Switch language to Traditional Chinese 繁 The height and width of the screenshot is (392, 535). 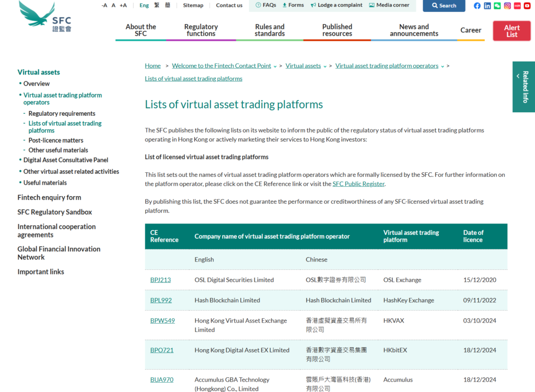[157, 5]
